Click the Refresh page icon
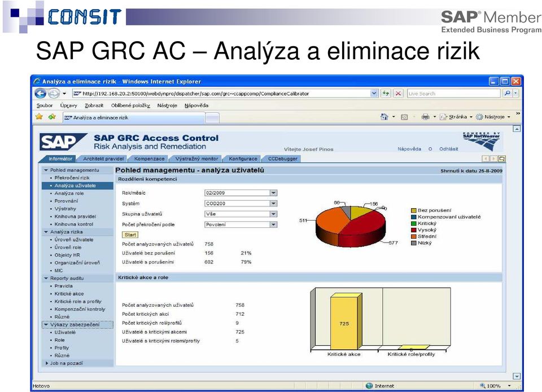Screen dimensions: 542x392 pos(386,93)
